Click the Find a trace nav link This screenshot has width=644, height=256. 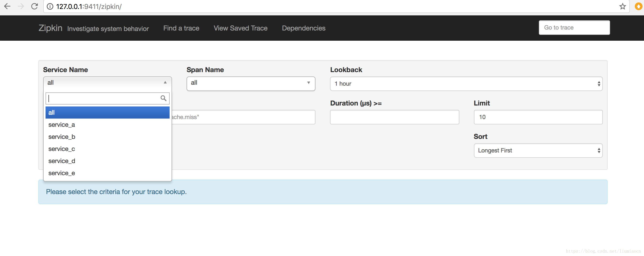tap(181, 28)
